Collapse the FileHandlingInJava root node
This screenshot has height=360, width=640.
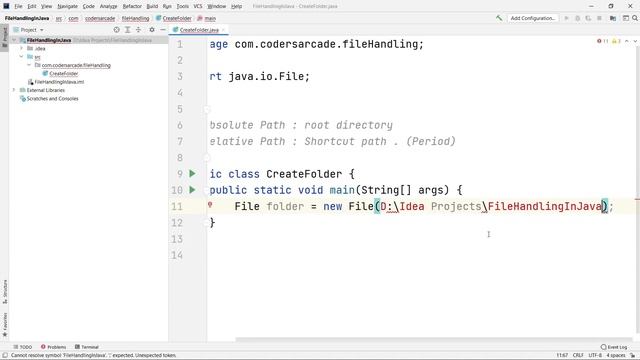[15, 40]
